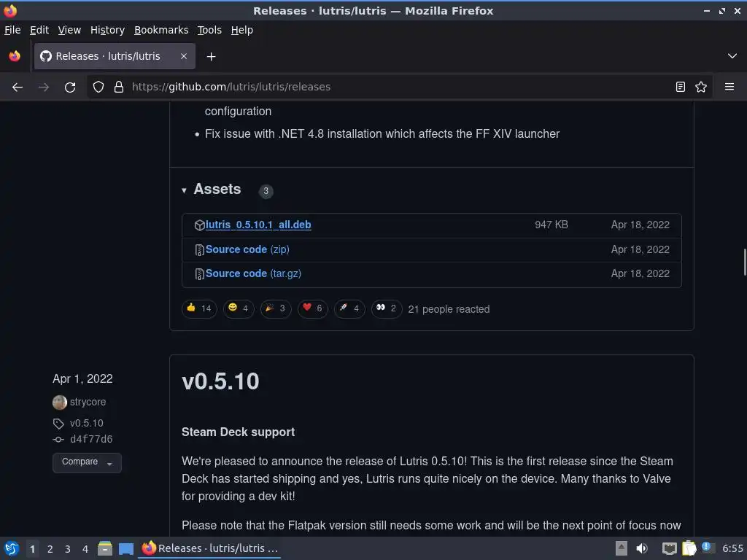Viewport: 747px width, 560px height.
Task: Collapse the Assets section triangle
Action: pos(184,190)
